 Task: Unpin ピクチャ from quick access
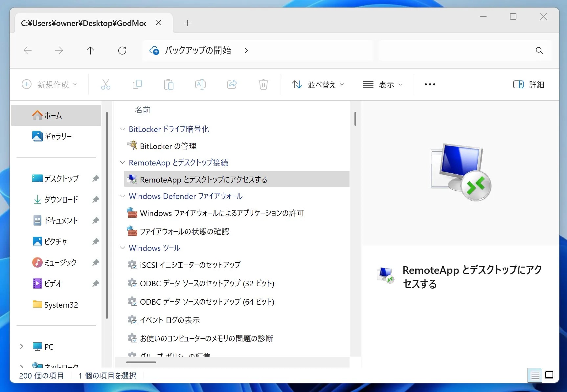pyautogui.click(x=96, y=241)
